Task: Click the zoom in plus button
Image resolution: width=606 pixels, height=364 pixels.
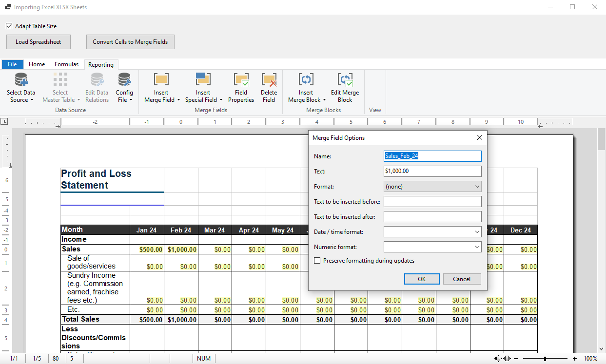Action: [x=575, y=359]
